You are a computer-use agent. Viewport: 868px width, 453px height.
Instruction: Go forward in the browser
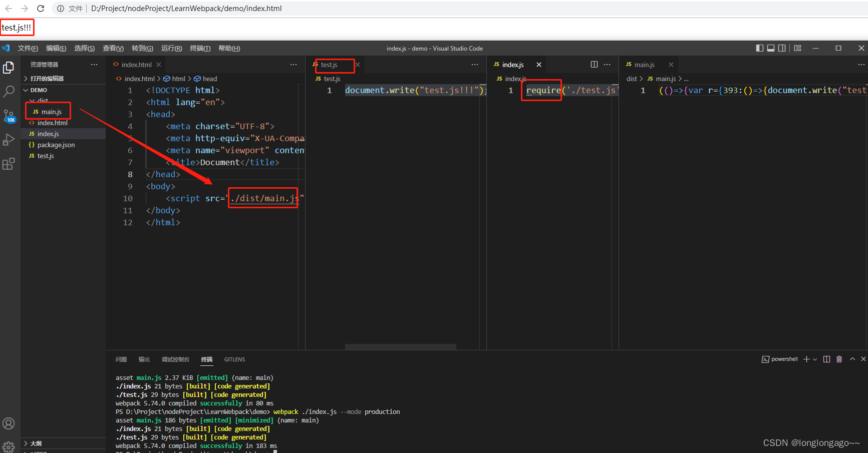pyautogui.click(x=25, y=9)
